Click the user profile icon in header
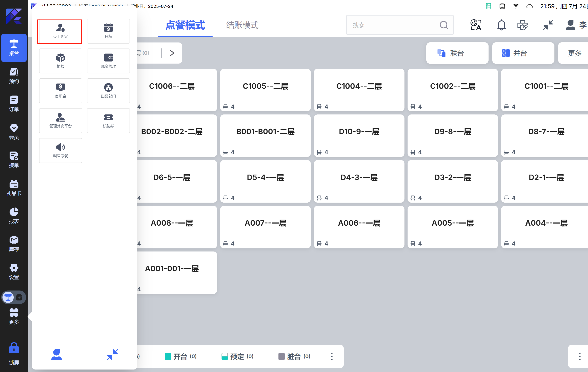Viewport: 588px width, 372px height. (570, 25)
